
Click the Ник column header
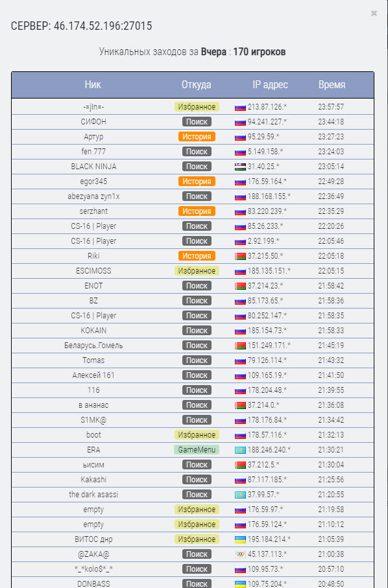point(93,85)
